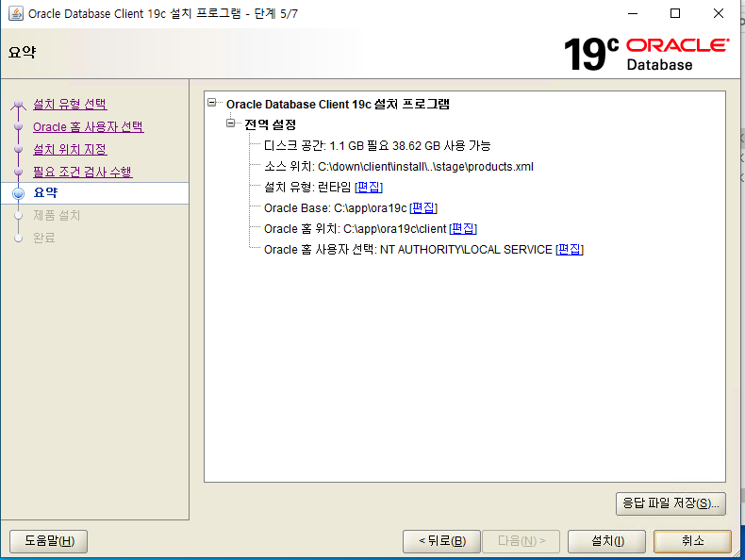Cancel setup with 취소 button
Screen dimensions: 745x560
click(693, 541)
